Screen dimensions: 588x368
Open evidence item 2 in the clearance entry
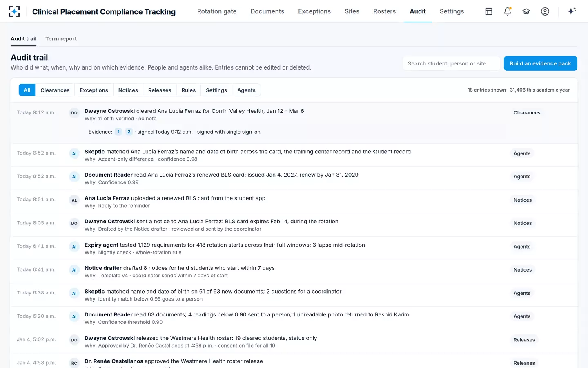click(129, 132)
